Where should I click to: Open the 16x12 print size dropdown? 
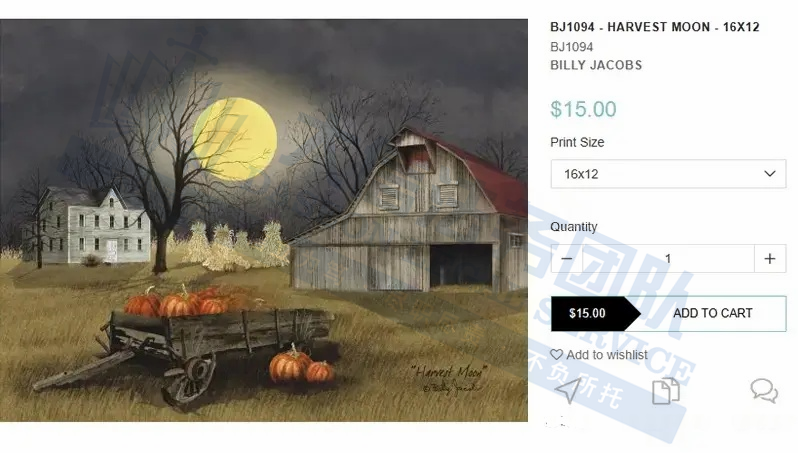(668, 174)
